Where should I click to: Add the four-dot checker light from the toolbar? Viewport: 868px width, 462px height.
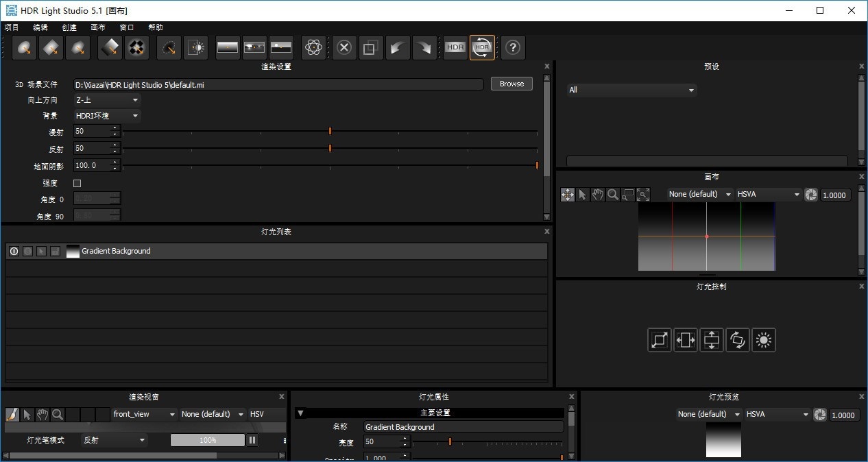(136, 48)
